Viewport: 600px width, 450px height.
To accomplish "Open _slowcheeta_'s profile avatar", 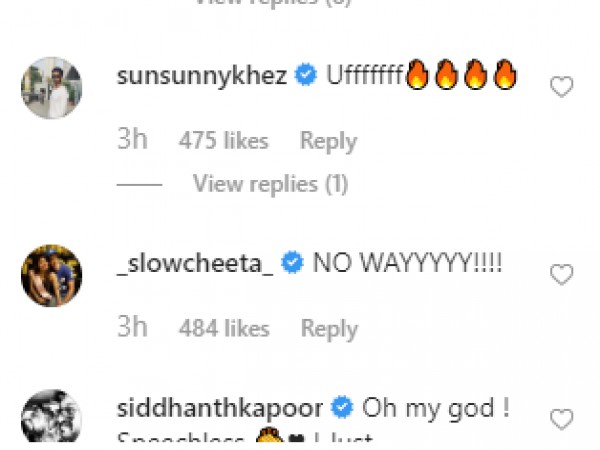I will coord(51,275).
